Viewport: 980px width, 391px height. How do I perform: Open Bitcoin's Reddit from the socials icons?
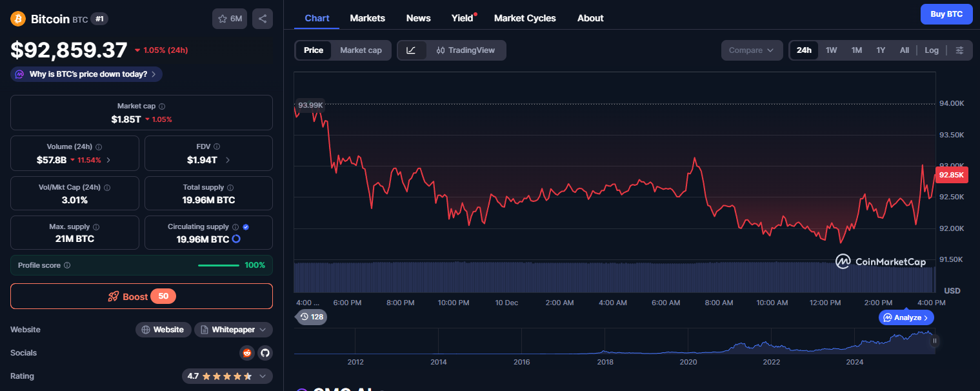(x=247, y=353)
